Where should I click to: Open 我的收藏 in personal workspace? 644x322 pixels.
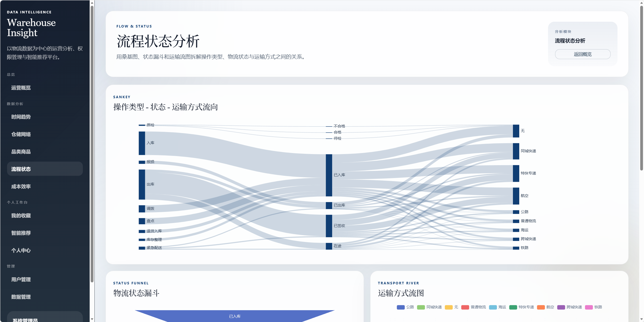(x=21, y=216)
